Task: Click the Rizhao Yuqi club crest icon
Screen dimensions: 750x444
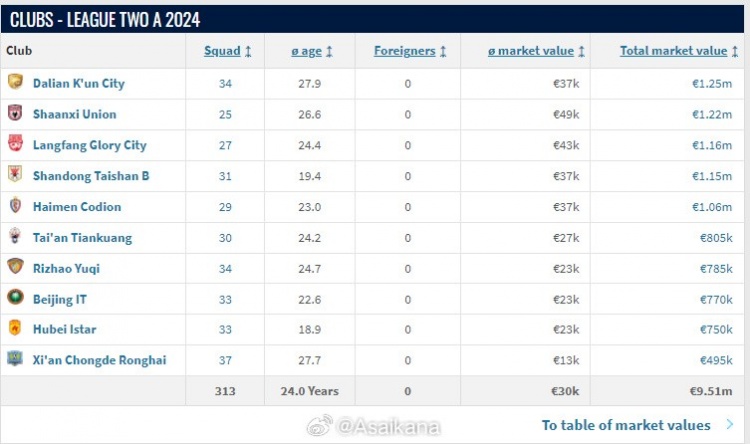Action: point(15,268)
